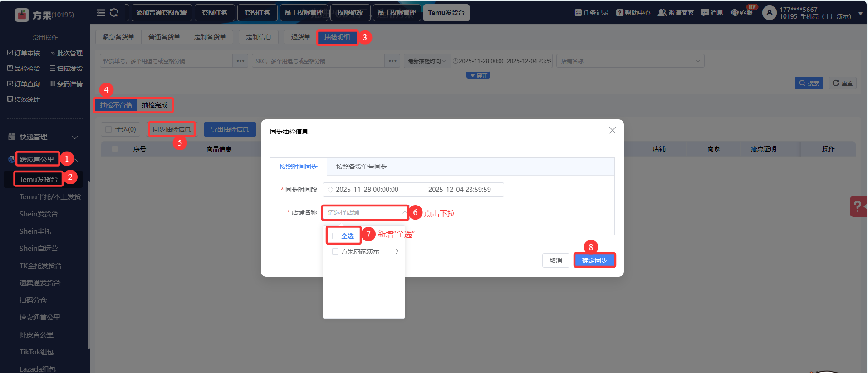
Task: Collapse 跨境首公里 in the sidebar
Action: pyautogui.click(x=76, y=160)
